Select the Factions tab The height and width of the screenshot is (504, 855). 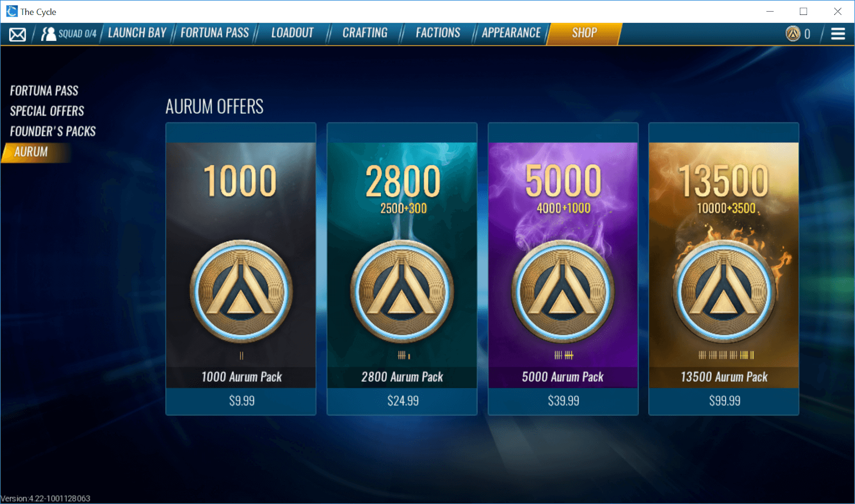point(438,33)
